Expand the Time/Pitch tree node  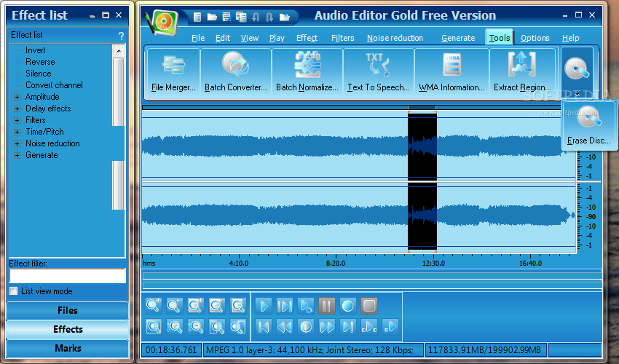[x=17, y=132]
